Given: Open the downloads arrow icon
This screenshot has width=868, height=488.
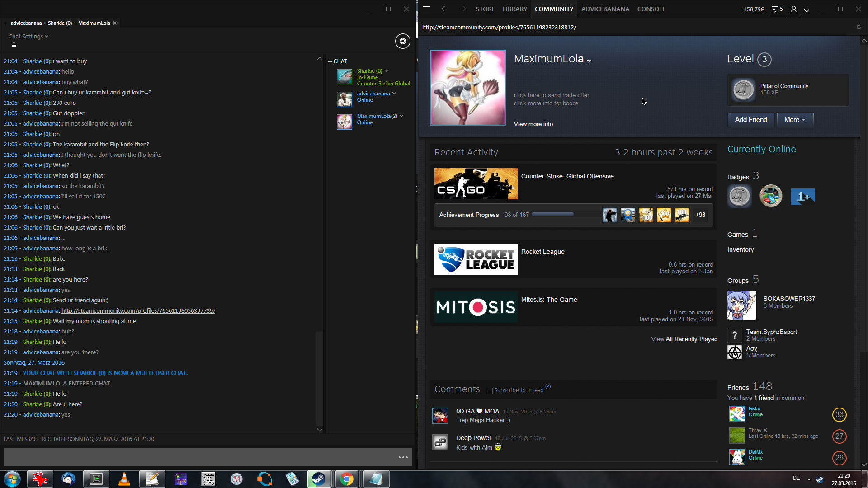Looking at the screenshot, I should click(x=807, y=9).
